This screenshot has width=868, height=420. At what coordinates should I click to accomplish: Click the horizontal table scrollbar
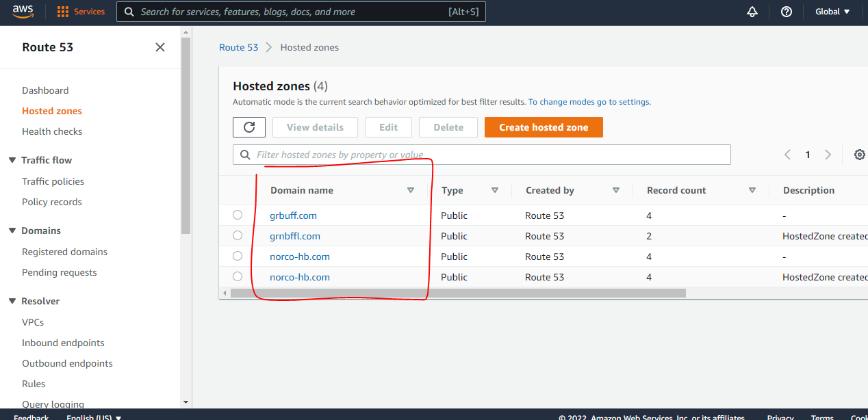tap(458, 293)
